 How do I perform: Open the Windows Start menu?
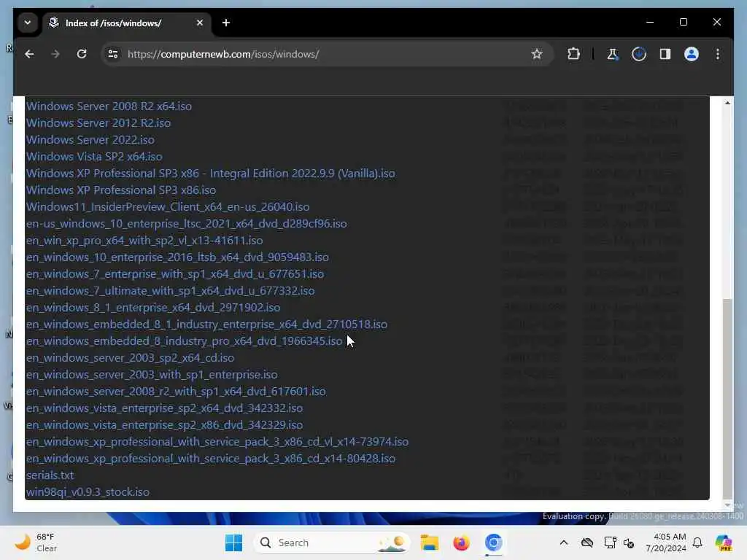pos(233,542)
